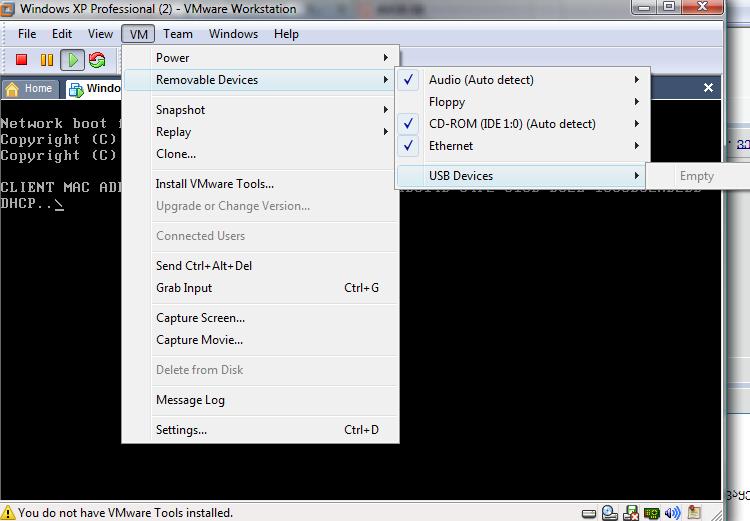Open the Team menu
The width and height of the screenshot is (750, 521).
point(178,34)
